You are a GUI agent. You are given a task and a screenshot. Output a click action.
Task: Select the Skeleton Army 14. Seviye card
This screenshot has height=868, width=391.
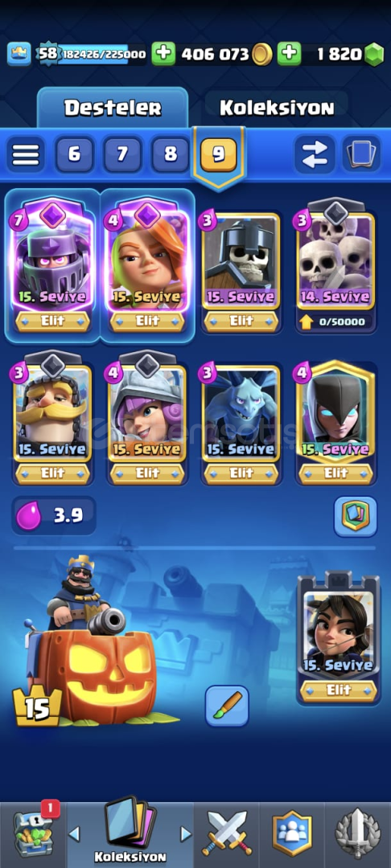tap(335, 264)
